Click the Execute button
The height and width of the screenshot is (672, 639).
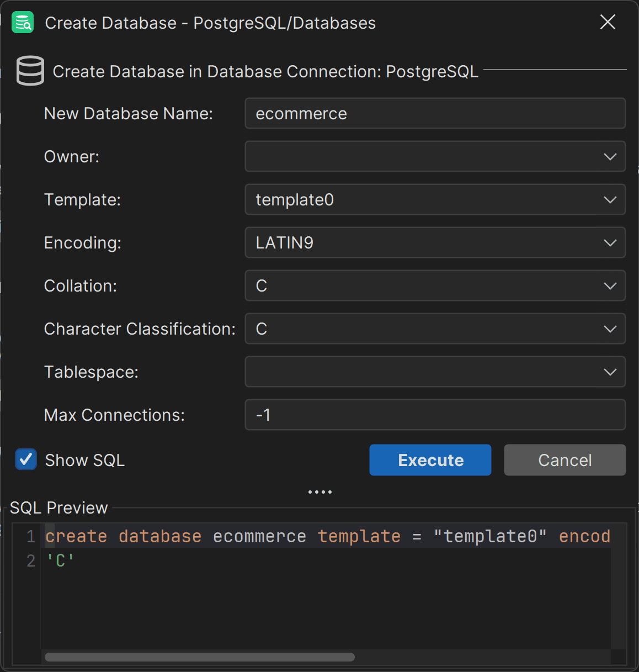(x=430, y=459)
